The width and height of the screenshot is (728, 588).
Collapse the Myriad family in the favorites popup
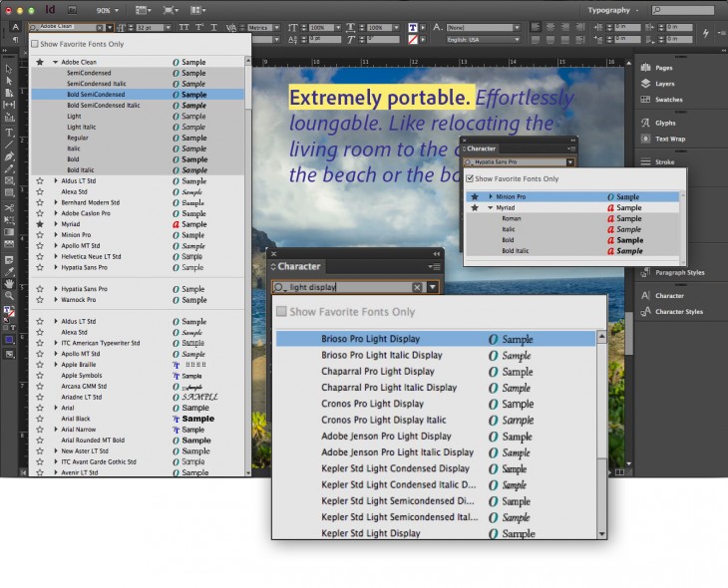click(x=491, y=208)
